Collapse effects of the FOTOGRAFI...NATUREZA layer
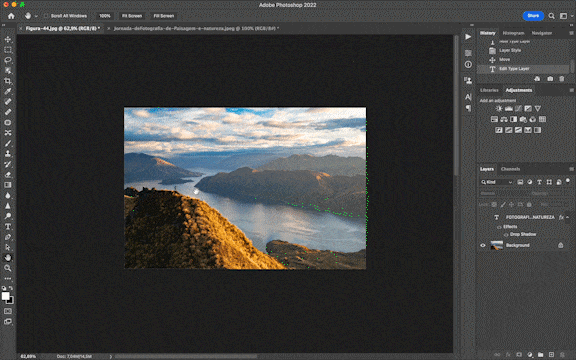 (568, 217)
